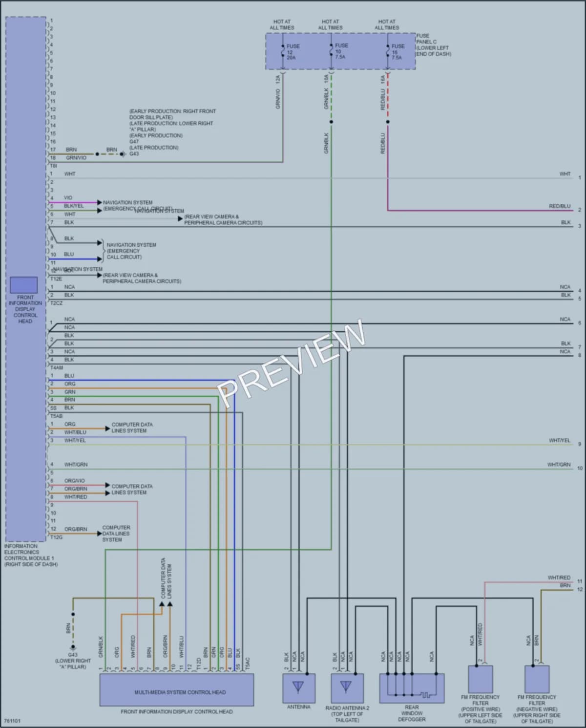This screenshot has height=728, width=586.
Task: Select the Fuse 16 7.5A symbol
Action: pyautogui.click(x=388, y=51)
